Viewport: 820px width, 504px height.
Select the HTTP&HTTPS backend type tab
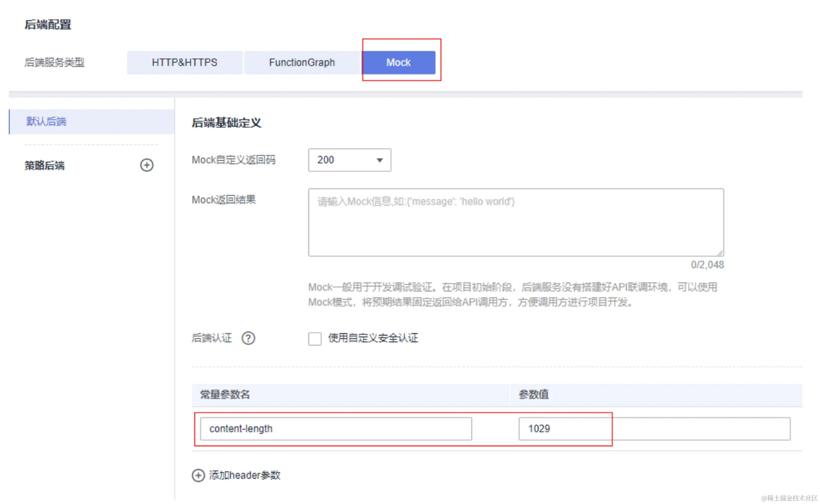tap(184, 62)
